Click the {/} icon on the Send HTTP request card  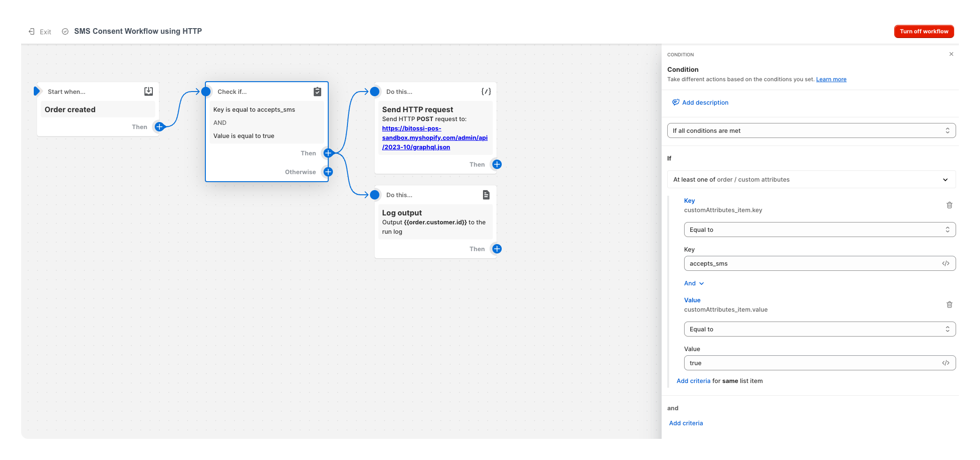(x=486, y=91)
